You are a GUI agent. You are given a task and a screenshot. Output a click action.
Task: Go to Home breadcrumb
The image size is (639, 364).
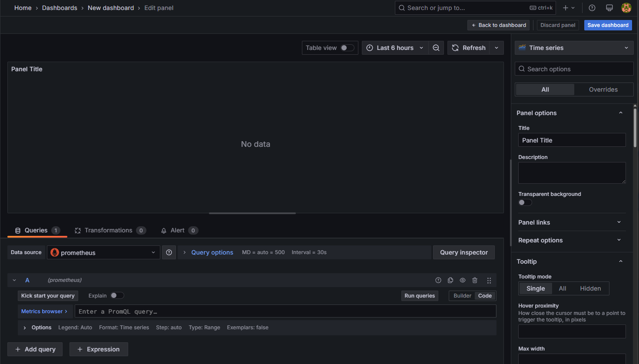click(x=23, y=8)
